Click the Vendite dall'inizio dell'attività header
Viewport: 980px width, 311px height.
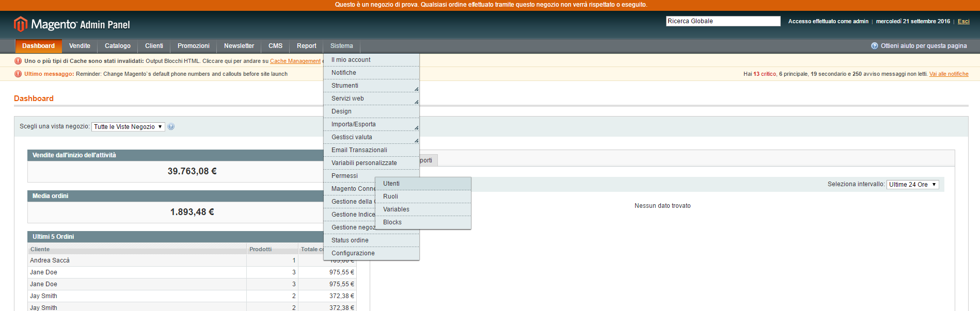[176, 155]
